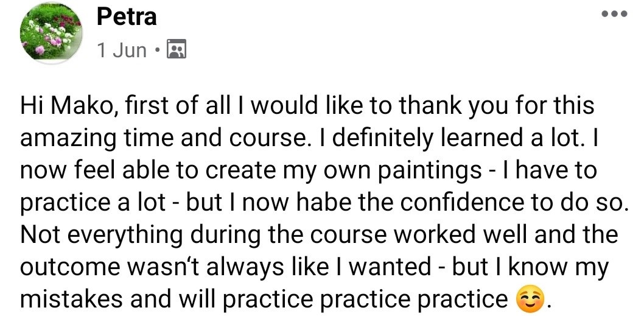Open Petra's profile via her name
This screenshot has width=644, height=316.
[x=127, y=17]
